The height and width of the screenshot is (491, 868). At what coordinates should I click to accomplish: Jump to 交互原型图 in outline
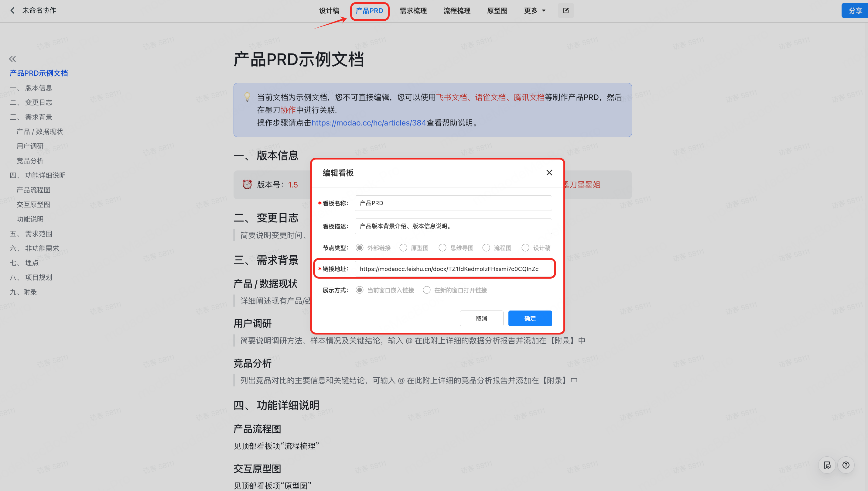coord(33,204)
